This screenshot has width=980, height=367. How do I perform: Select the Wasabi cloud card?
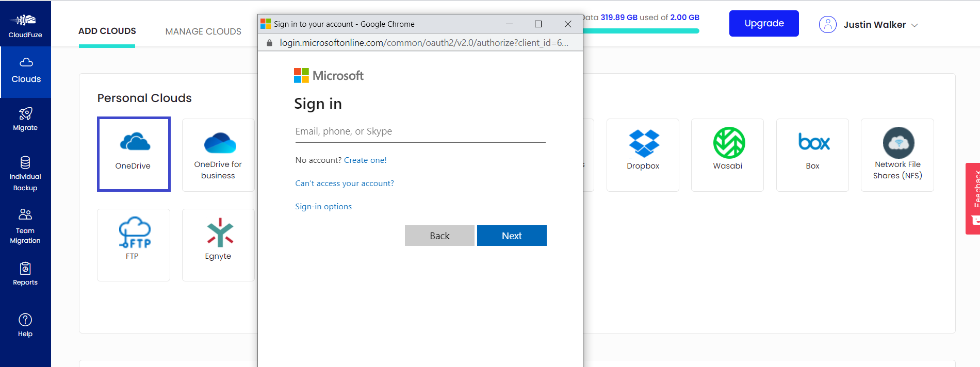(727, 155)
